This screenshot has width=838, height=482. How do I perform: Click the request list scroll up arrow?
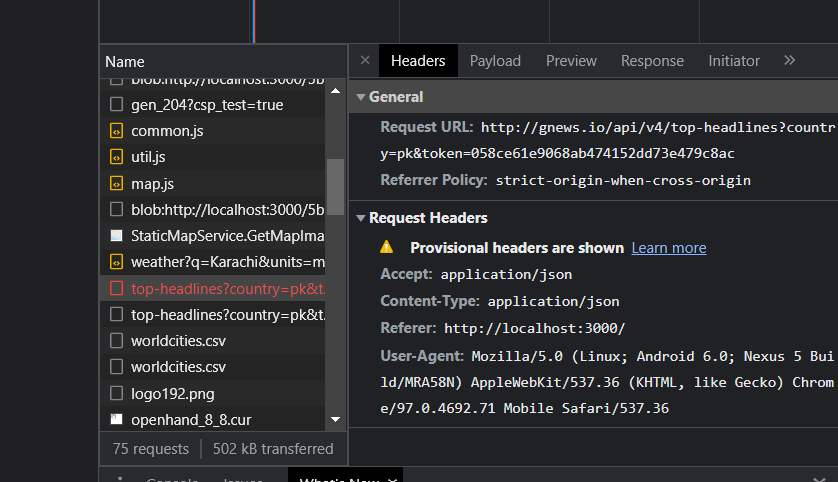coord(336,91)
